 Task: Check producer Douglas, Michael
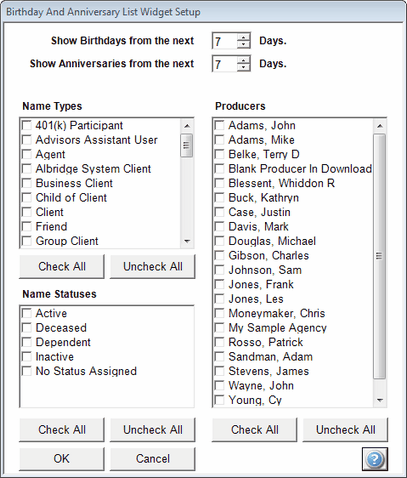pos(219,241)
